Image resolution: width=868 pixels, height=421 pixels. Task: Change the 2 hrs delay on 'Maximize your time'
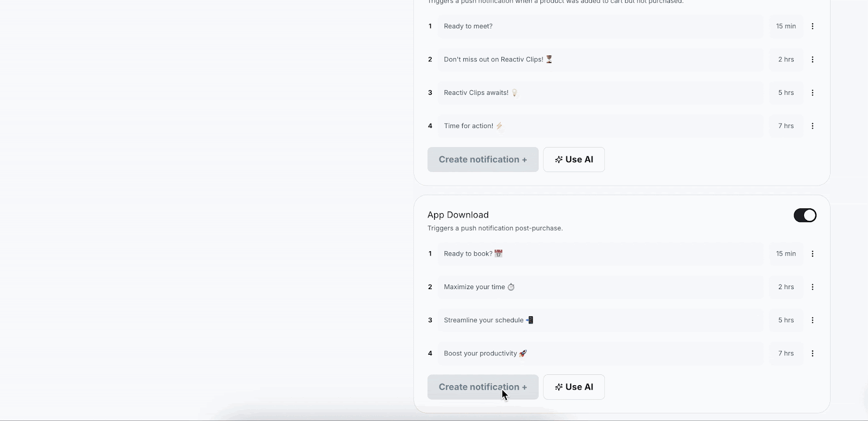[x=786, y=287]
